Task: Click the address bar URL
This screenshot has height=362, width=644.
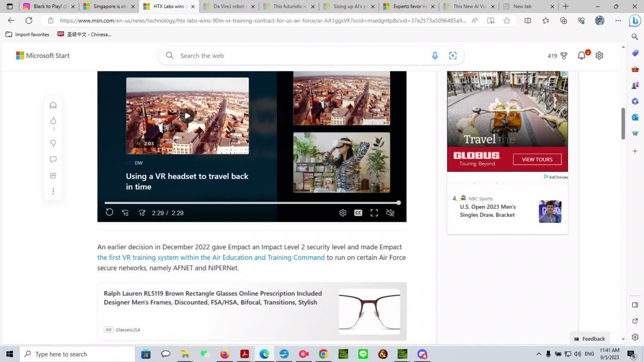Action: pos(263,21)
